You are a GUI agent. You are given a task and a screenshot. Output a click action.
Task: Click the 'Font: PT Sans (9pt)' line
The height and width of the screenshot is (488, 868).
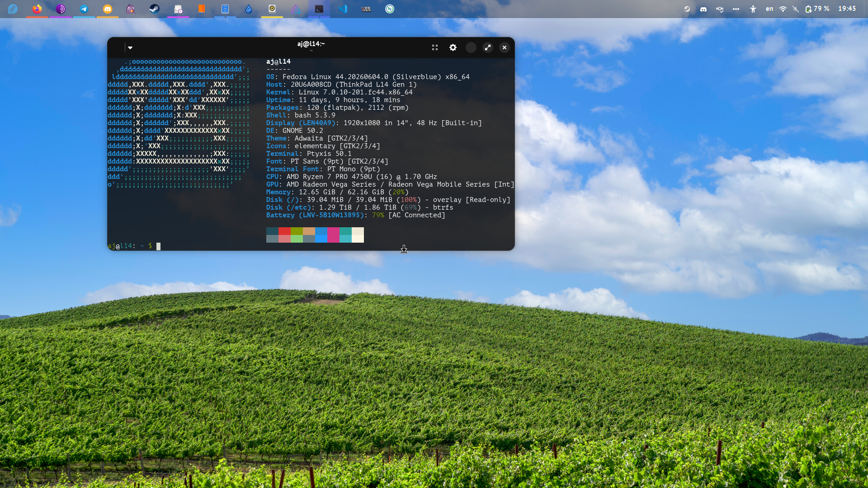pos(327,161)
